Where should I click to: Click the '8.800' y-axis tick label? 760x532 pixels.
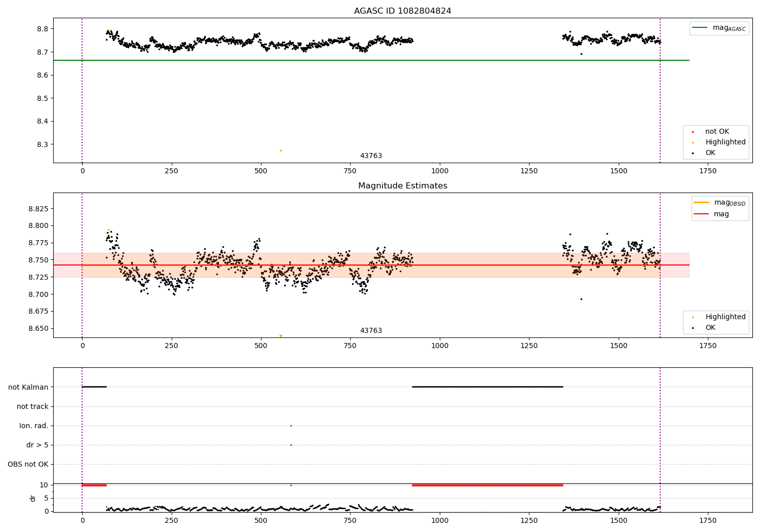tap(38, 225)
